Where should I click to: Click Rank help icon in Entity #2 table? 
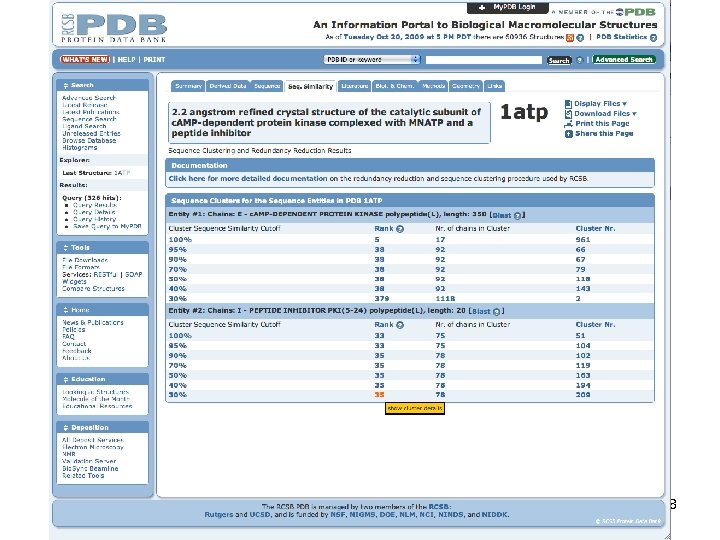pyautogui.click(x=400, y=325)
